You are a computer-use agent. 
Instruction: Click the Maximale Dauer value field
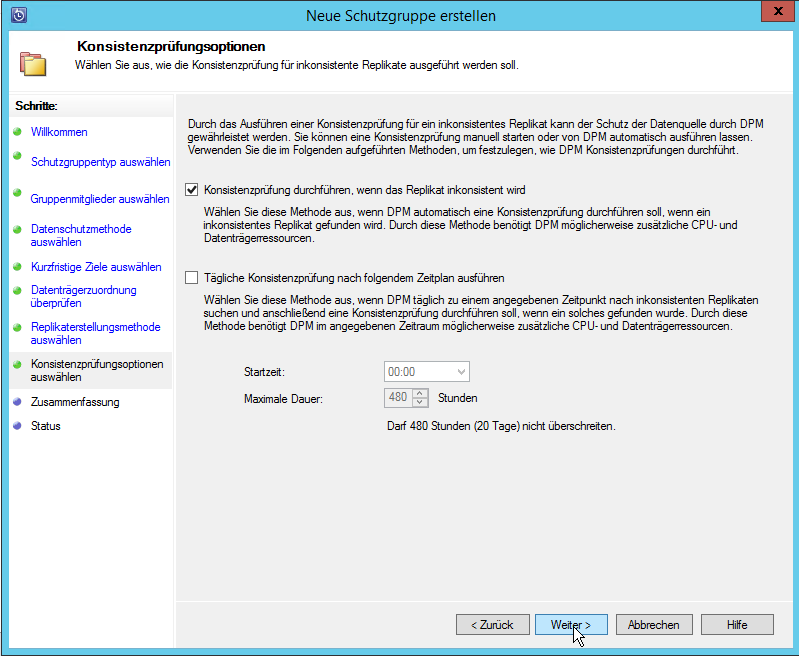click(x=398, y=398)
